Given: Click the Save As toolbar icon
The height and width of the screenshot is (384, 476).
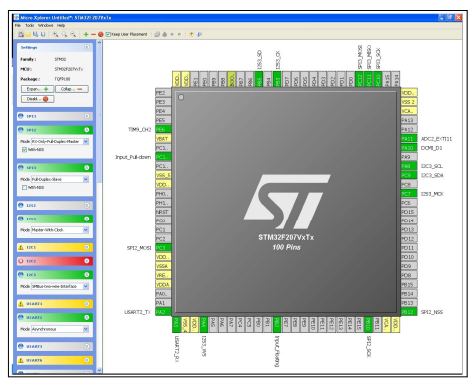Looking at the screenshot, I should point(35,34).
